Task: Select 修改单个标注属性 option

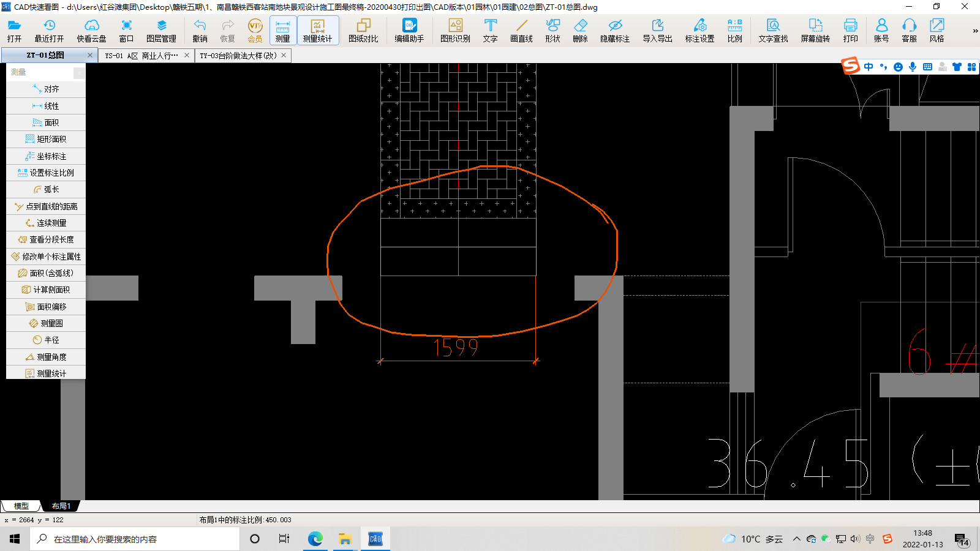Action: tap(46, 257)
